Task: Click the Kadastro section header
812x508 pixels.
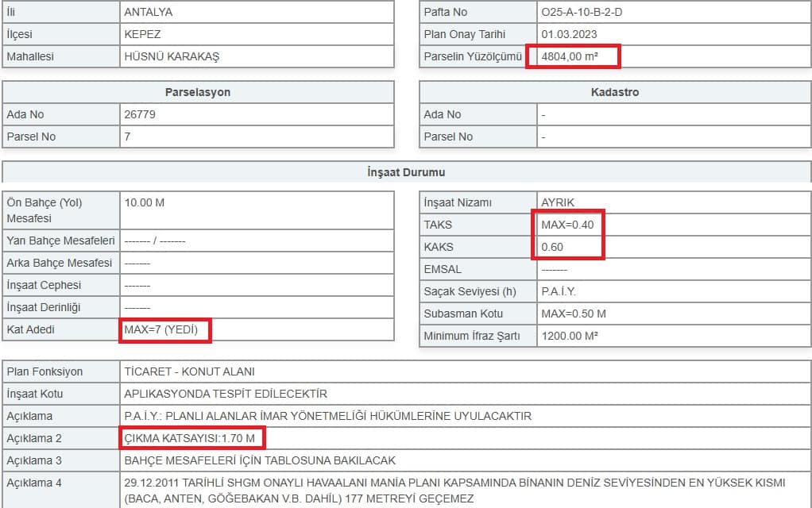Action: pos(614,92)
